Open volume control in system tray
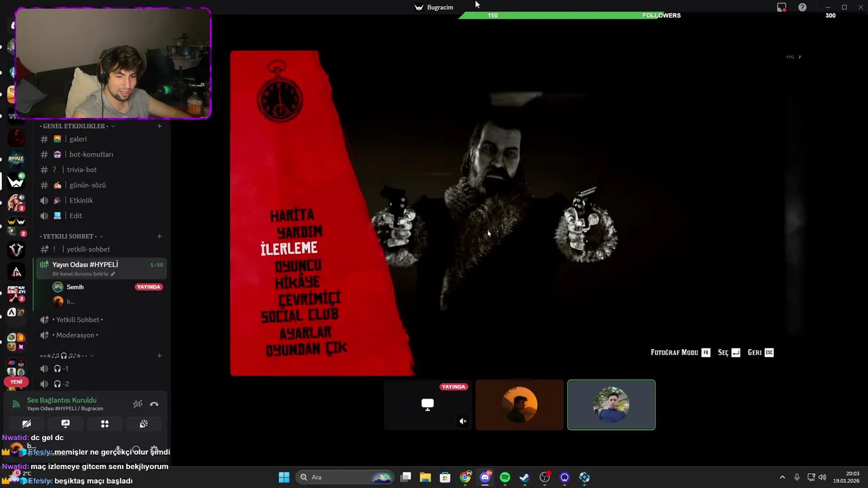 (x=822, y=477)
